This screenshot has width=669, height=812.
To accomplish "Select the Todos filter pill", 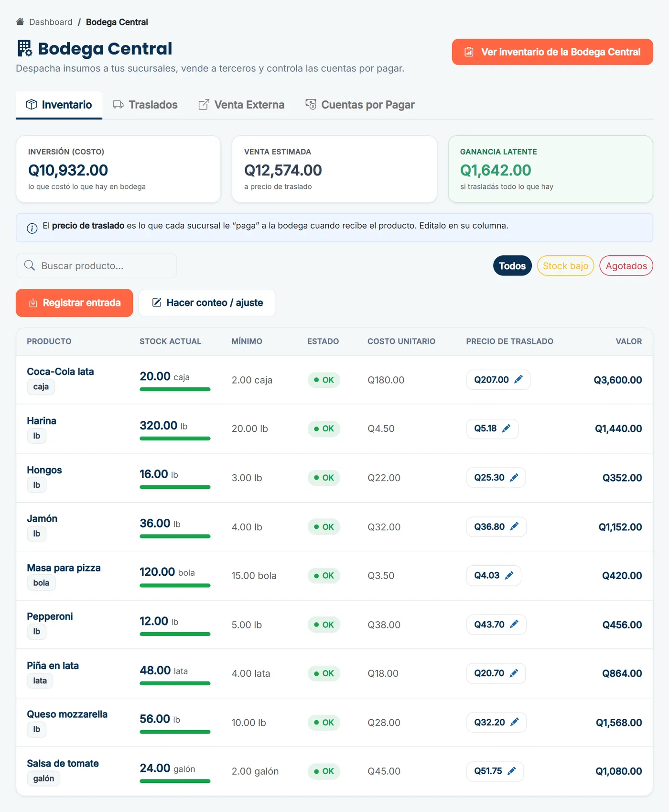I will click(512, 266).
